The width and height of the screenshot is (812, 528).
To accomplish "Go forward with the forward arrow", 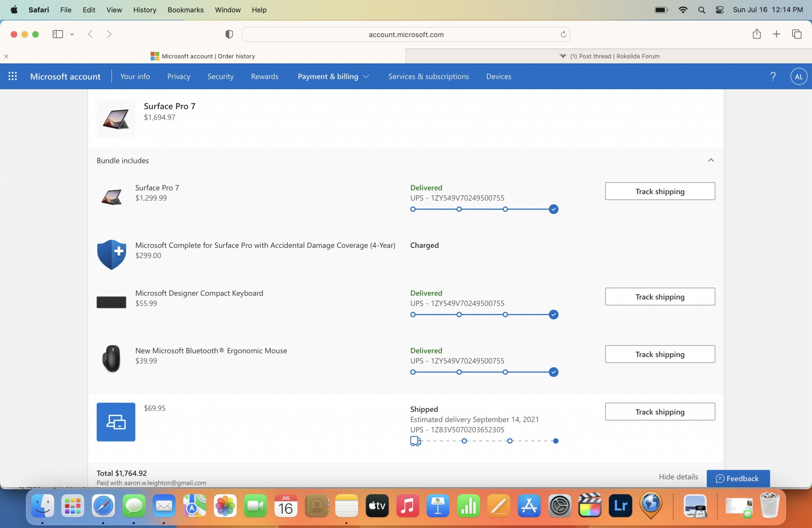I will pos(109,34).
